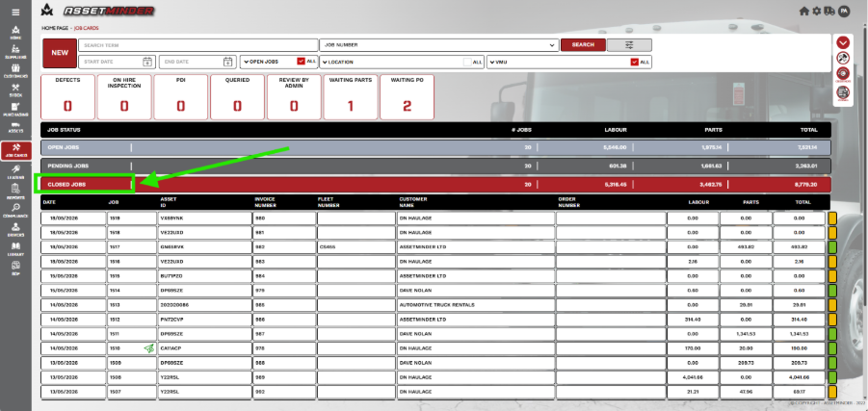Click the top-right home icon
The height and width of the screenshot is (411, 868).
(x=803, y=11)
